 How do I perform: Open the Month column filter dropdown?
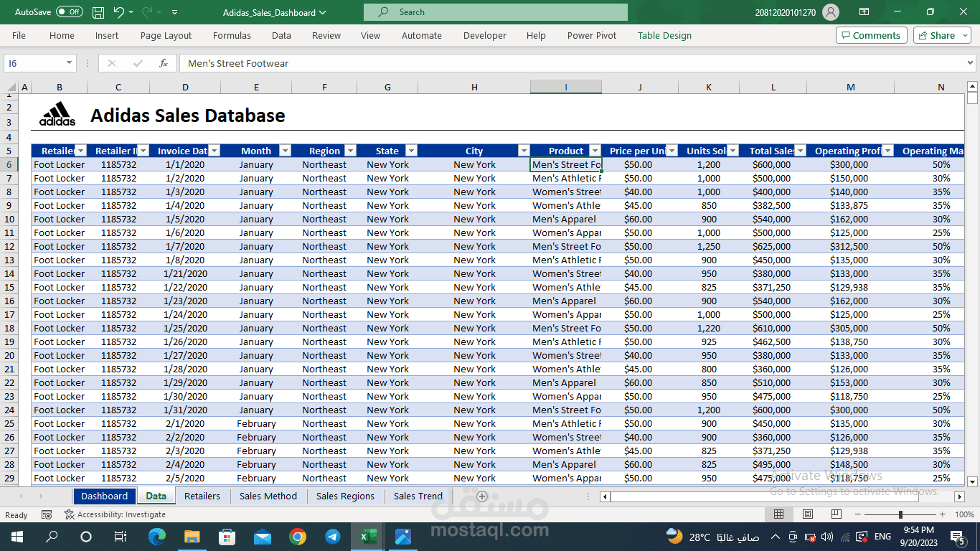pyautogui.click(x=285, y=151)
